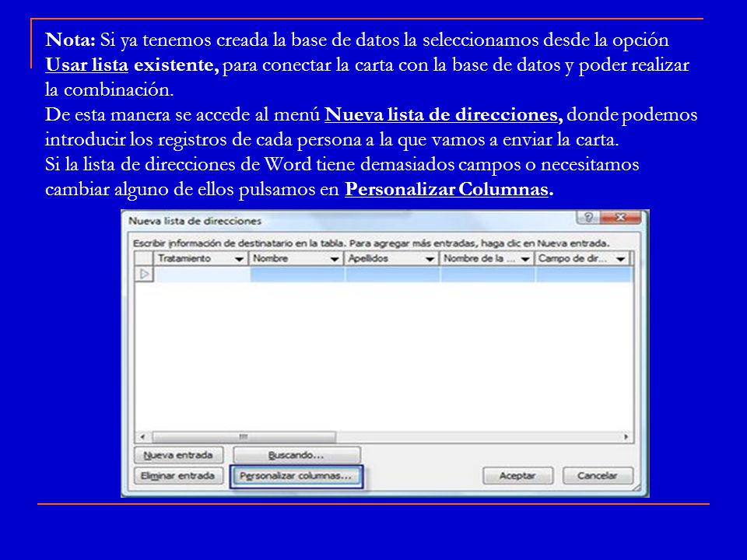747x560 pixels.
Task: Click the empty Tratamiento cell in first row
Action: (x=202, y=275)
